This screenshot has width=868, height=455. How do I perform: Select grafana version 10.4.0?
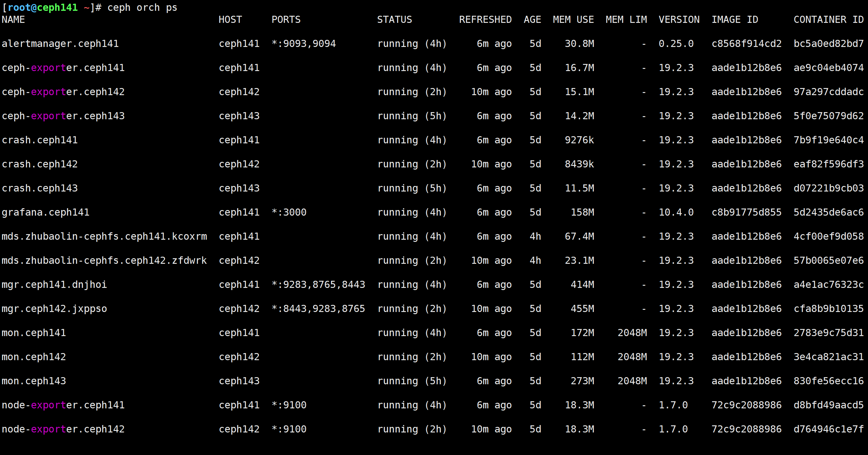click(x=676, y=212)
